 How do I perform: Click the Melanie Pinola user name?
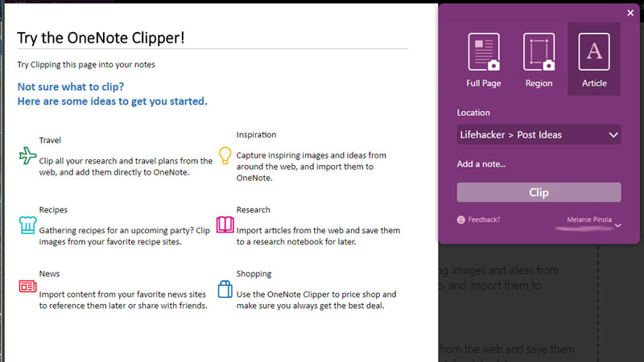point(588,219)
